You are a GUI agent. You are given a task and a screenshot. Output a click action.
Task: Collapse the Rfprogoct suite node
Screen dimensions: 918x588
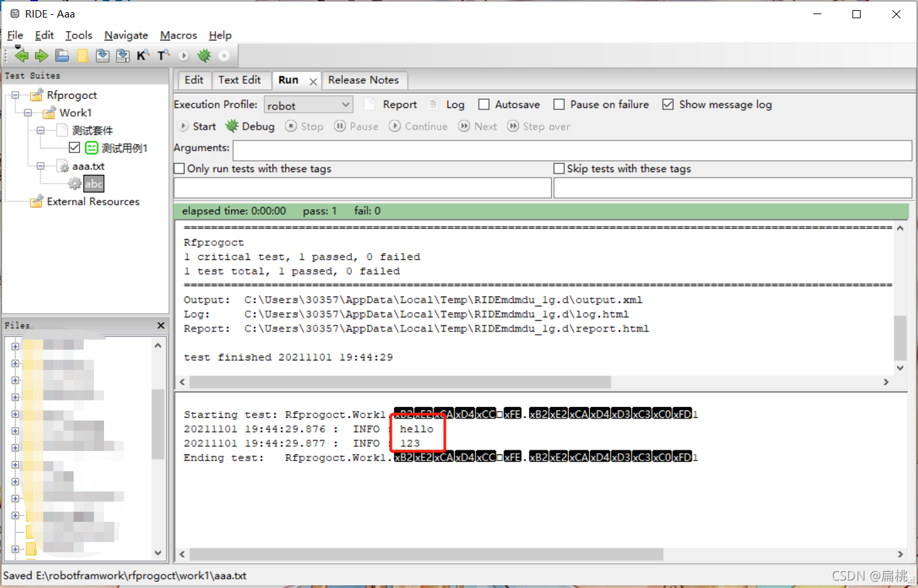pos(15,95)
